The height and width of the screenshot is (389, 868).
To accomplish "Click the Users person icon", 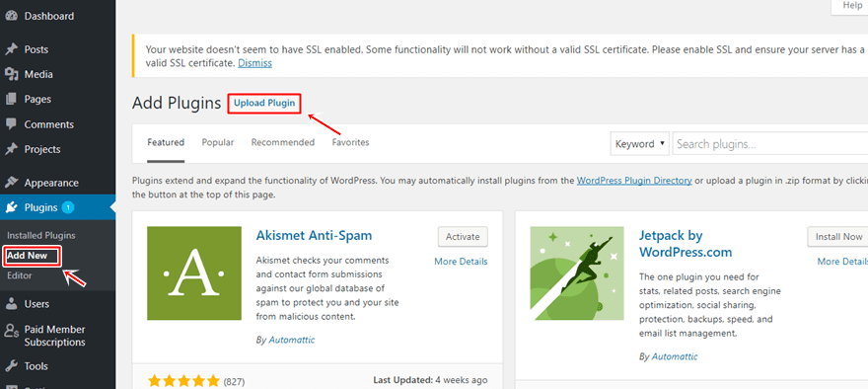I will (11, 304).
